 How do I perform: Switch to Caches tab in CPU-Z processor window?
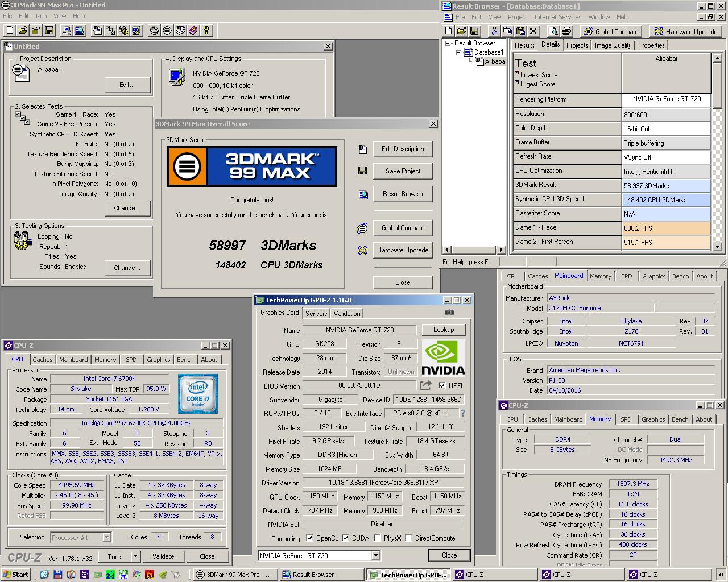click(43, 360)
